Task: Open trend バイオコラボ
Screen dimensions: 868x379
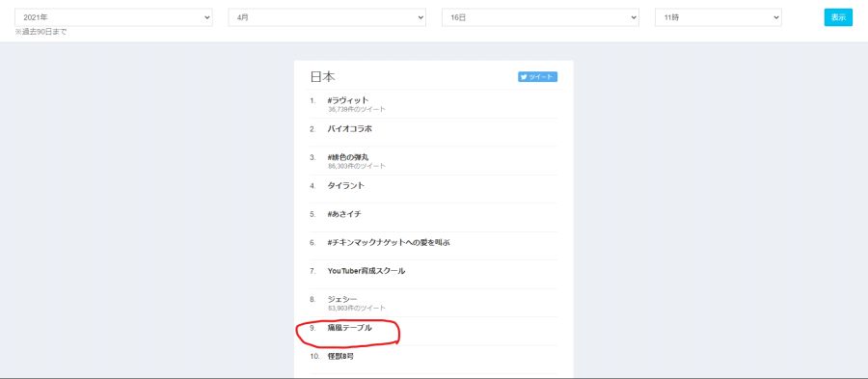Action: (350, 129)
